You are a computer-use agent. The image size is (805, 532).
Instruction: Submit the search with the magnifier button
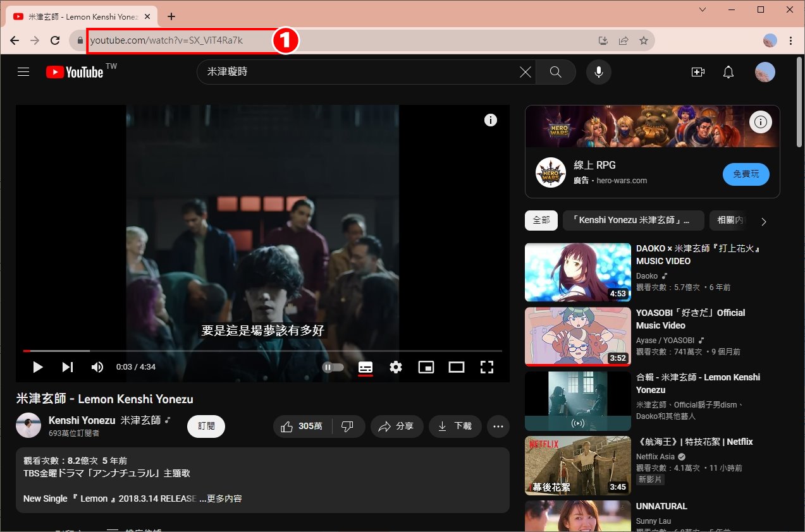tap(556, 72)
